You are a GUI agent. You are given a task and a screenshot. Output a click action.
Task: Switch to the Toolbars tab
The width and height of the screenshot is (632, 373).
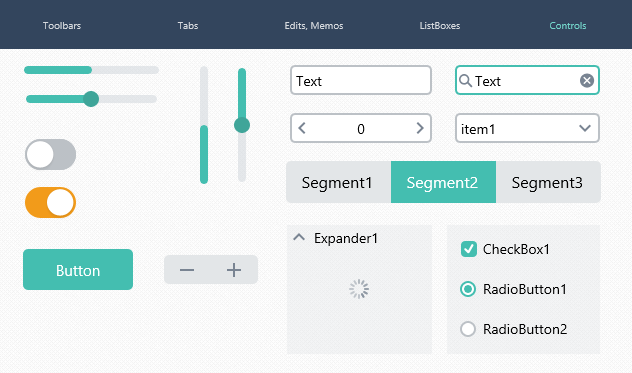pyautogui.click(x=62, y=25)
